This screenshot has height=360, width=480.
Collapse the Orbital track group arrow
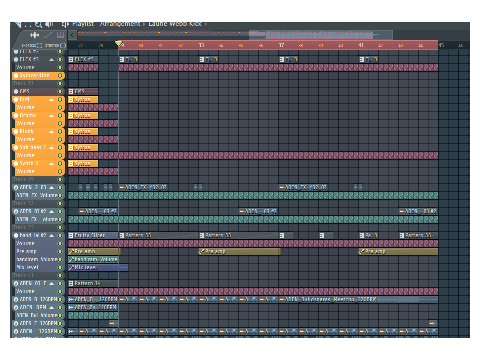coord(51,115)
